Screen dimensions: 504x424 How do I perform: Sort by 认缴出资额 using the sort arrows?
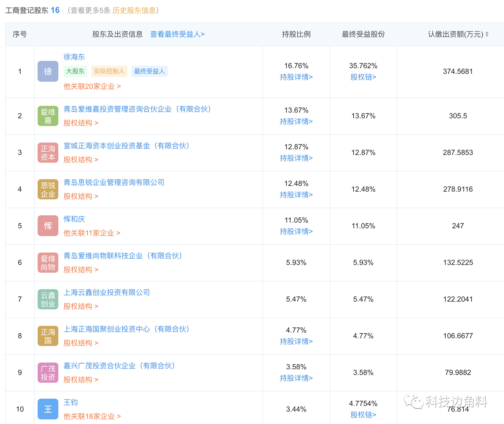(487, 34)
